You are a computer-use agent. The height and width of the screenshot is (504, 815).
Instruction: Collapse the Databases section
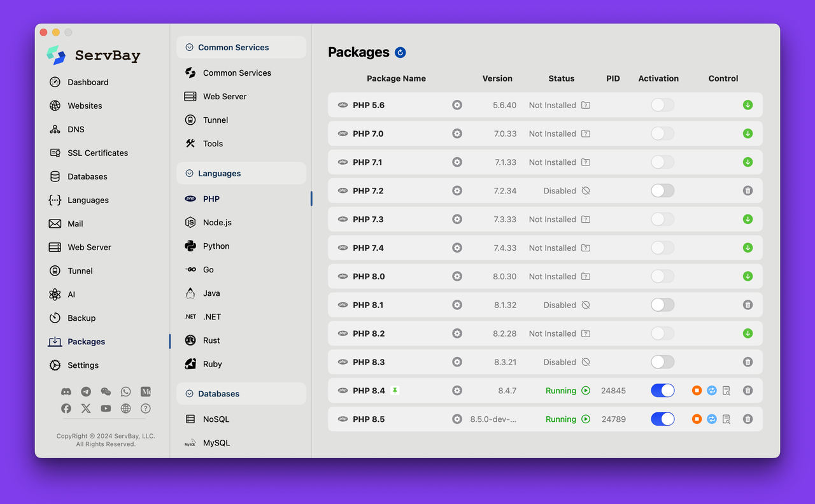coord(241,394)
